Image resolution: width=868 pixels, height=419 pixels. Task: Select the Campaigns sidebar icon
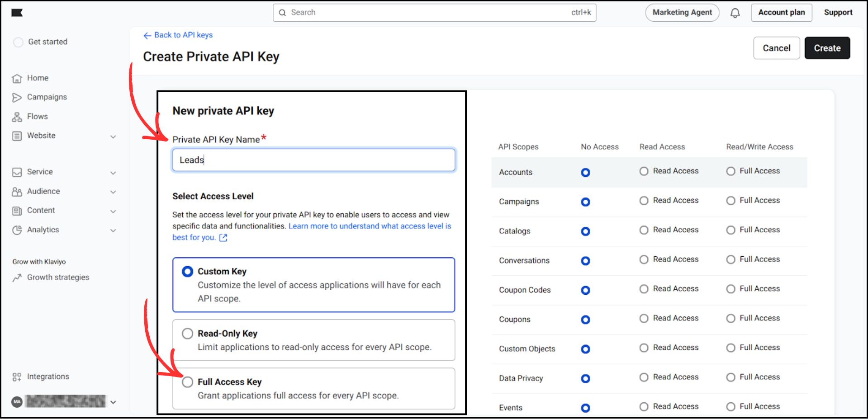(17, 97)
